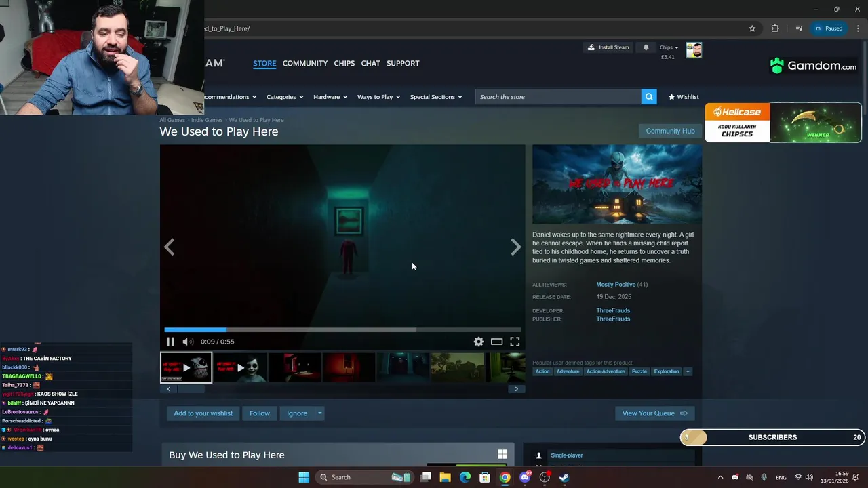
Task: Open File Explorer from taskbar
Action: pos(446,477)
